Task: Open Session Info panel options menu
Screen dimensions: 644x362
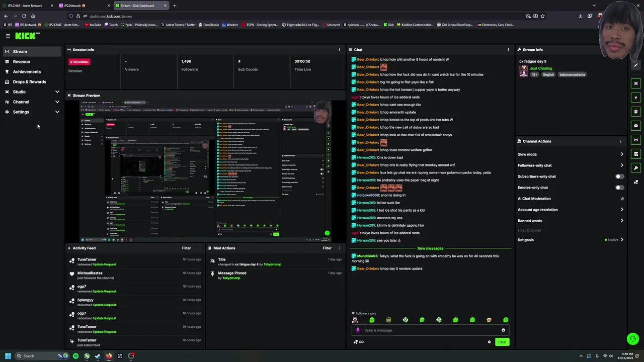Action: [339, 50]
